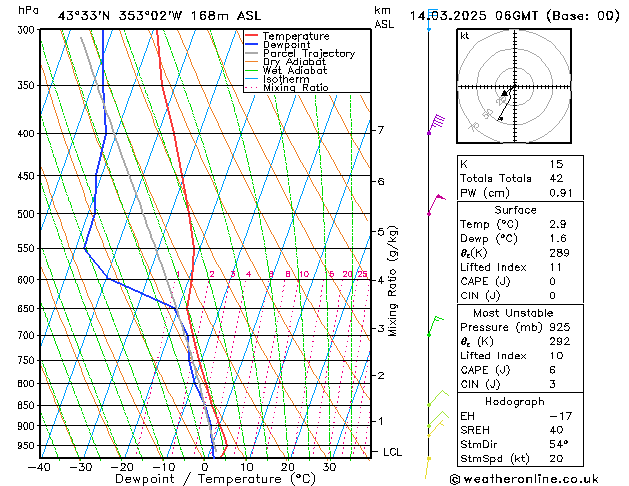Click the Most Unstable CAPE value 6

[x=553, y=370]
